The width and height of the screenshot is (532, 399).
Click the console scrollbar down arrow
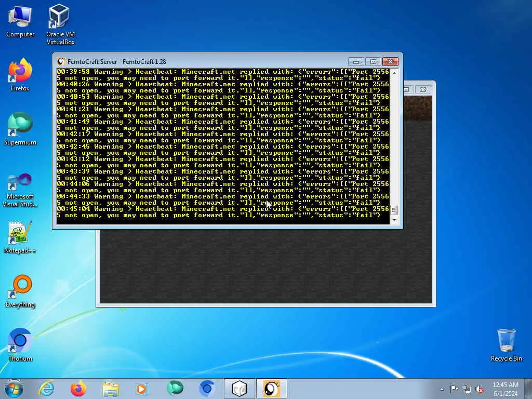coord(394,220)
